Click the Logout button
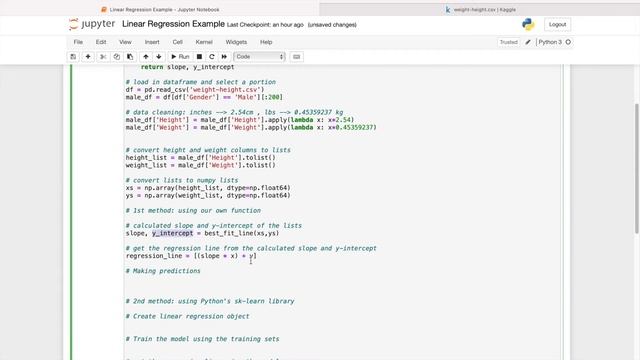This screenshot has width=640, height=360. point(558,24)
